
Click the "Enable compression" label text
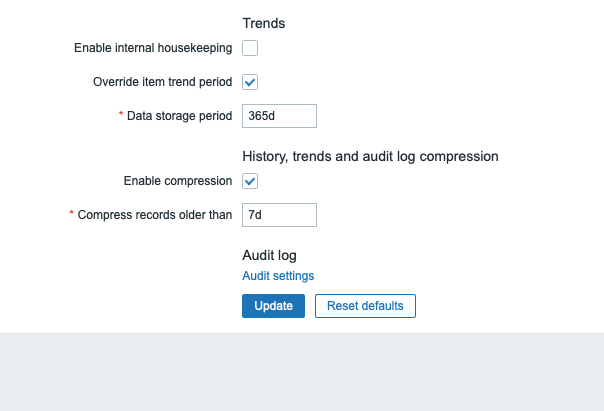tap(177, 181)
